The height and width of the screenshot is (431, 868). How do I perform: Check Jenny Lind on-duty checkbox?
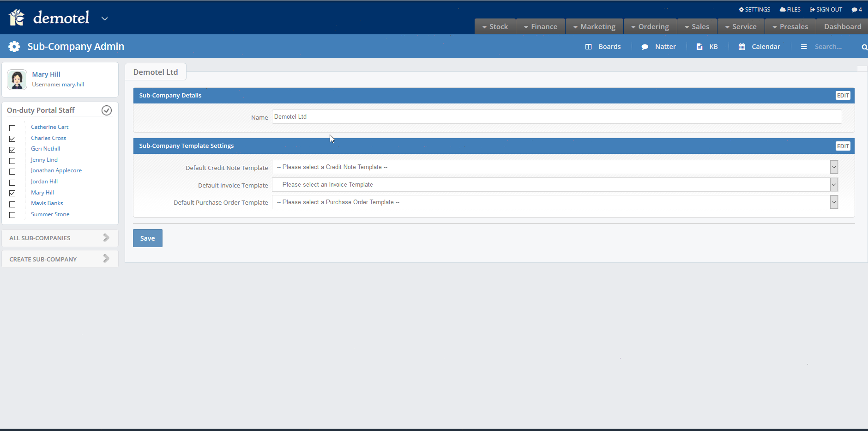[12, 161]
